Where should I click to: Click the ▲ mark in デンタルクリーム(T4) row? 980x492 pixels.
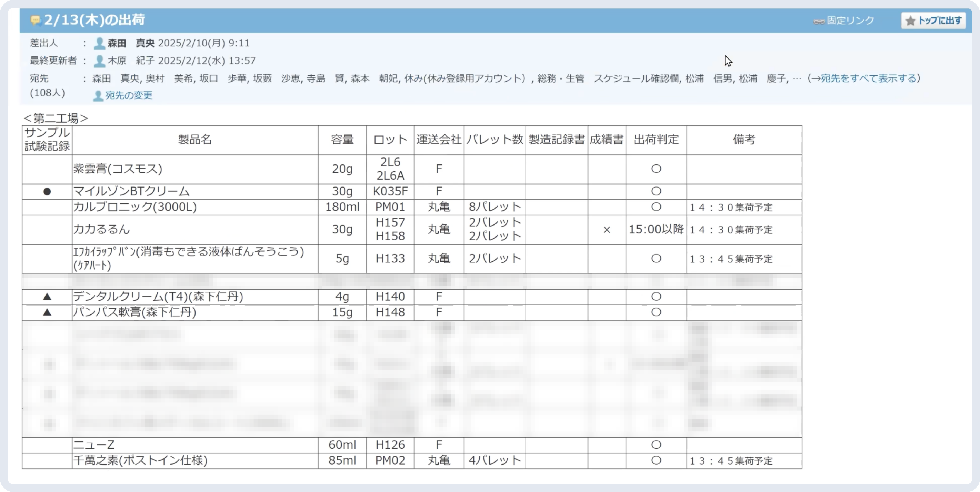[47, 296]
